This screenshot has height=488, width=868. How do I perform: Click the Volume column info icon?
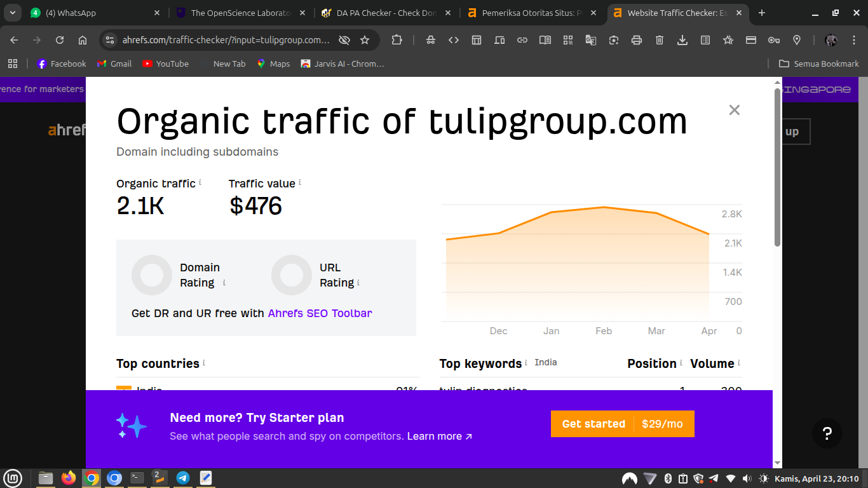tap(739, 363)
